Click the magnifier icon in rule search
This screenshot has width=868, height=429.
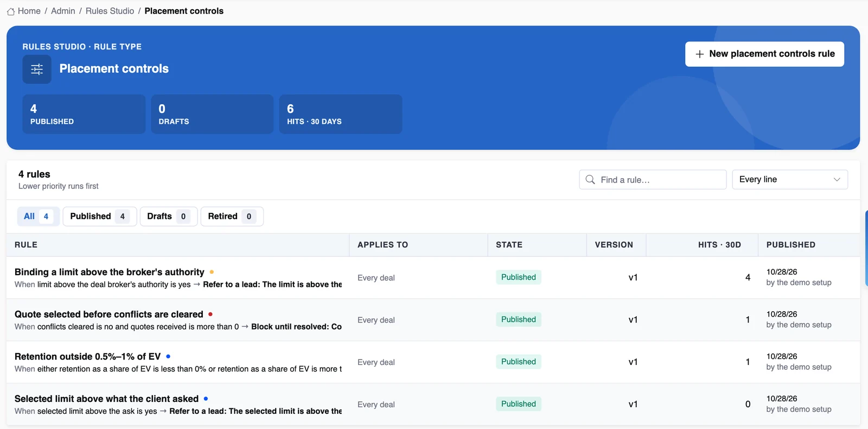pos(590,180)
